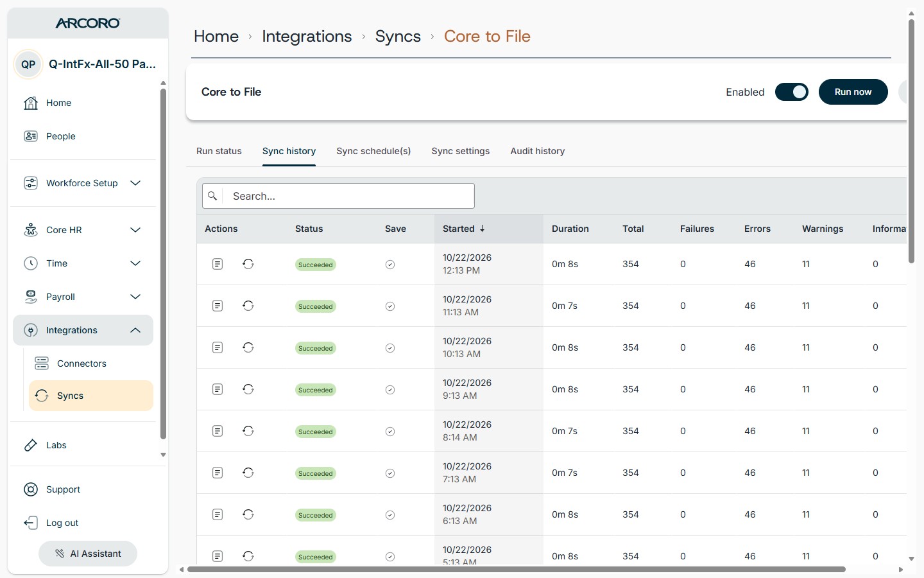Click the Run now button
The image size is (924, 578).
(x=853, y=92)
